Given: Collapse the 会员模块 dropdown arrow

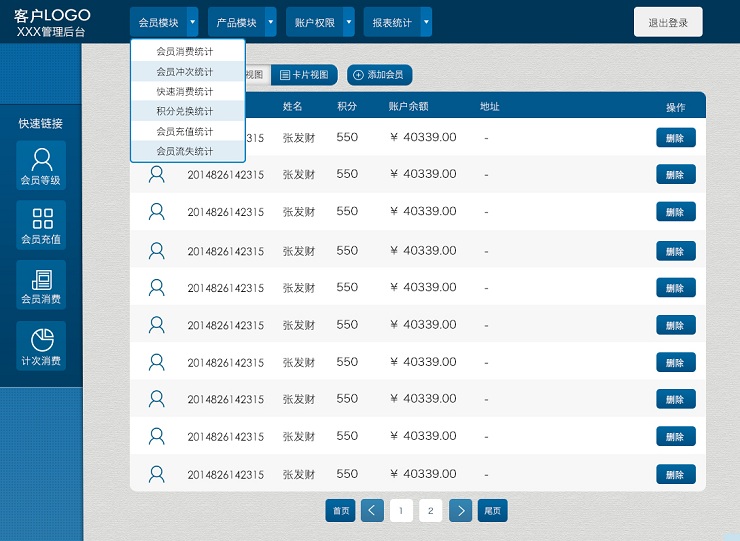Looking at the screenshot, I should pos(192,22).
